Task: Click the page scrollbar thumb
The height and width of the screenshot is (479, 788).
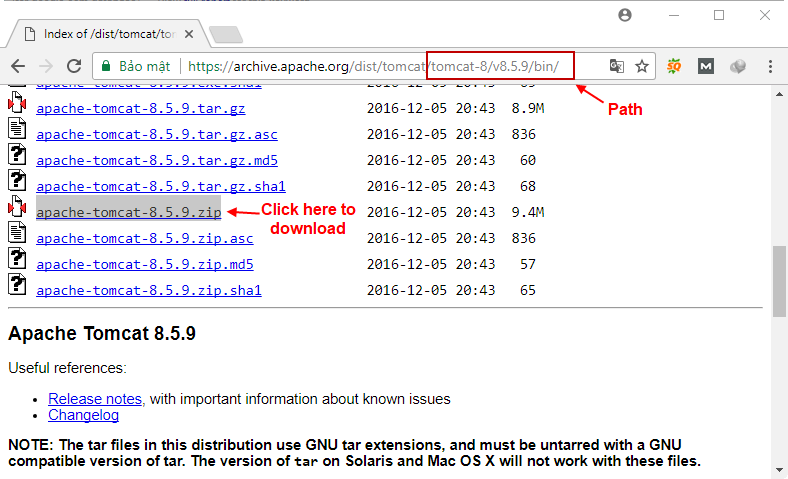Action: [x=779, y=281]
